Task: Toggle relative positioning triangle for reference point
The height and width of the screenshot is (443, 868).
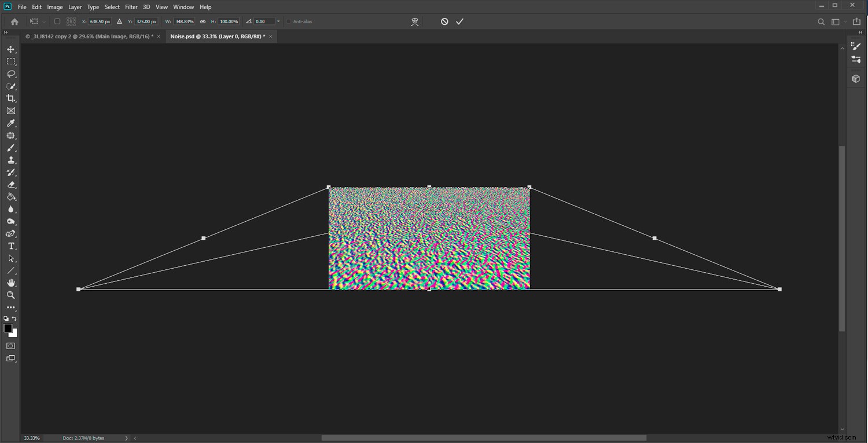Action: coord(120,21)
